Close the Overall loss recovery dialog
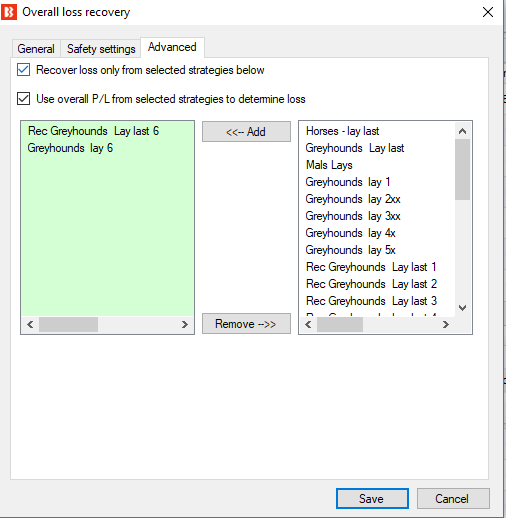Image resolution: width=506 pixels, height=518 pixels. (488, 12)
